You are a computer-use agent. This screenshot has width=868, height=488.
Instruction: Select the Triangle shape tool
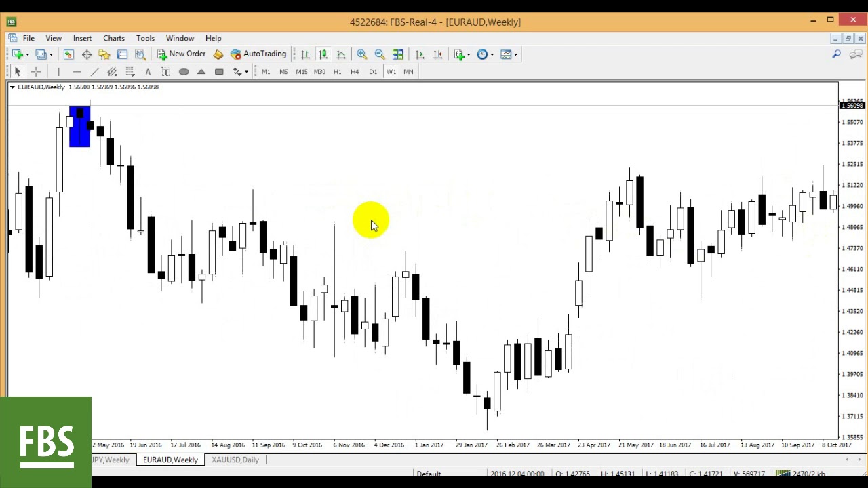[201, 72]
